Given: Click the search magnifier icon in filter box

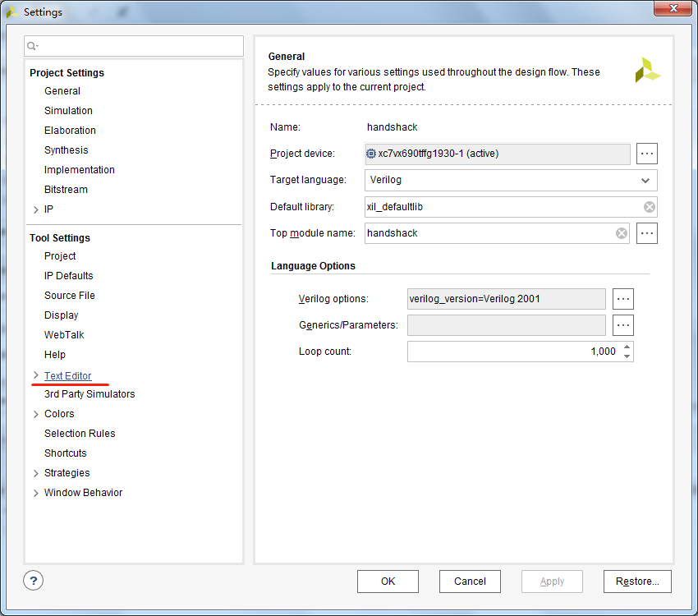Looking at the screenshot, I should (x=32, y=46).
